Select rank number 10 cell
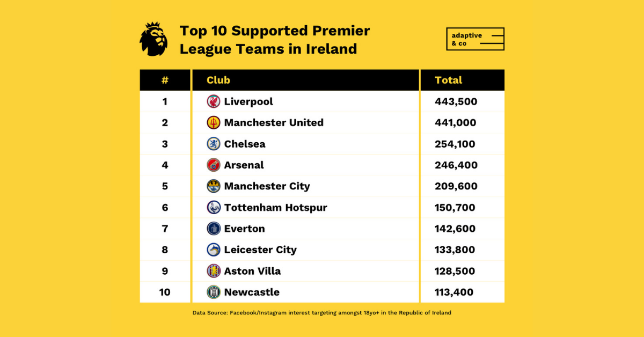This screenshot has height=337, width=644. (x=165, y=292)
